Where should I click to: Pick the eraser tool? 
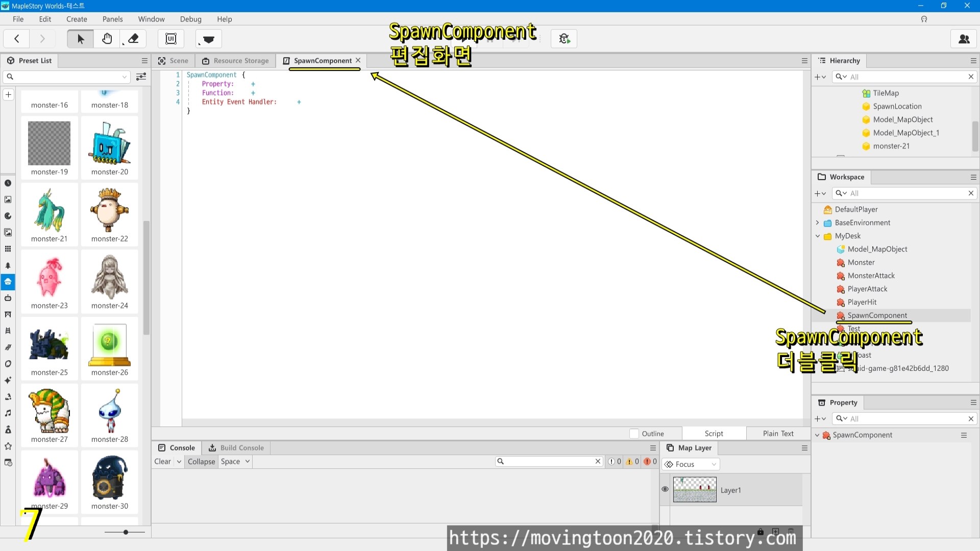pyautogui.click(x=133, y=39)
